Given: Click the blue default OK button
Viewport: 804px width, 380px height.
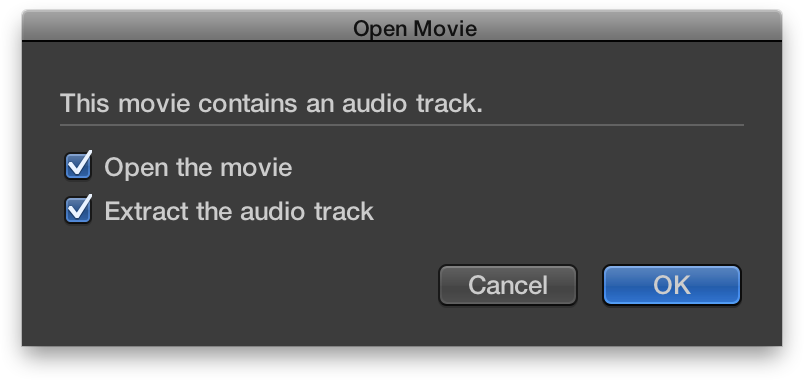Looking at the screenshot, I should [x=672, y=285].
